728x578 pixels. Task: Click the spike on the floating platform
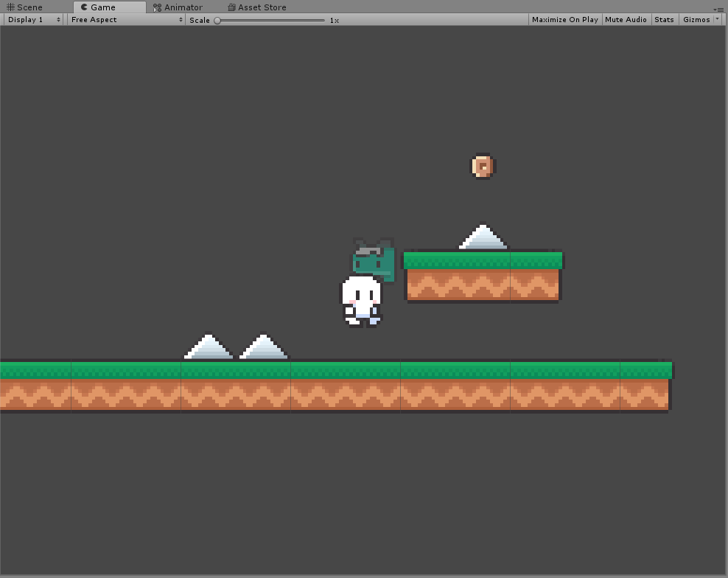click(x=483, y=237)
